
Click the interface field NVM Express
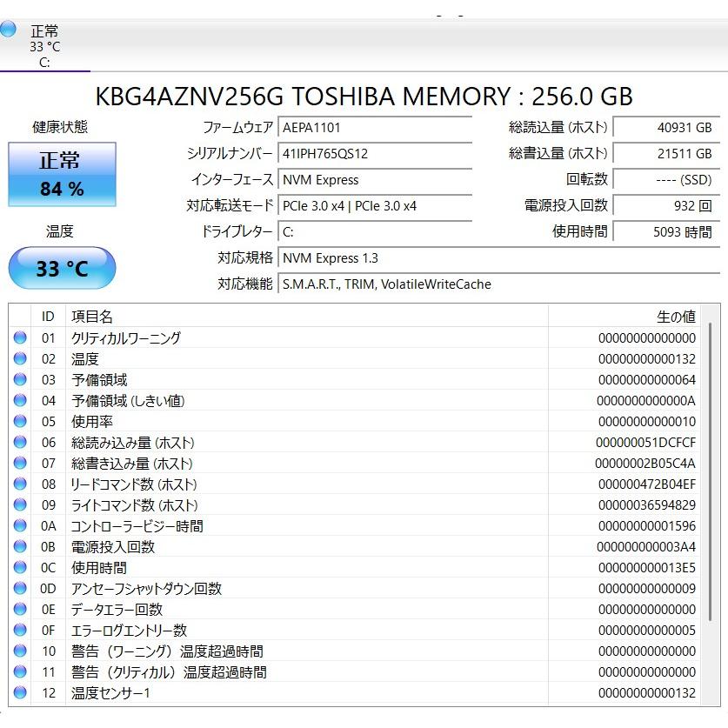point(375,179)
